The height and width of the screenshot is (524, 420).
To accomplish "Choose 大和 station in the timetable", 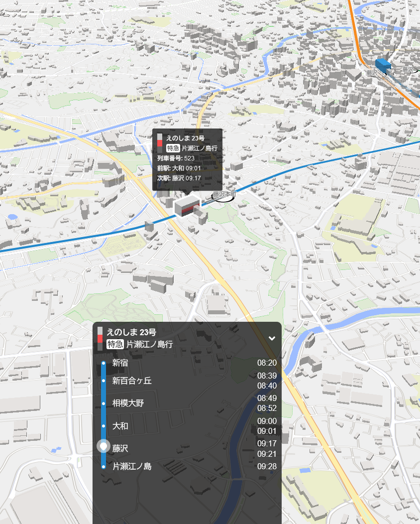I will click(120, 426).
